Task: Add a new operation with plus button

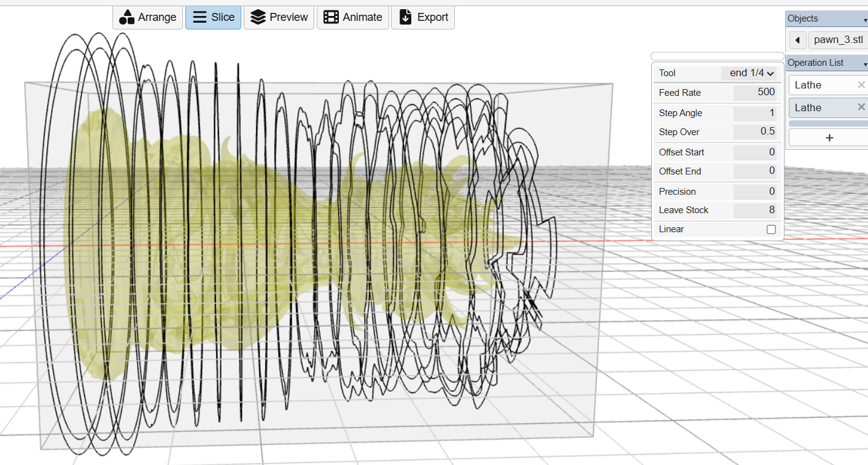Action: (x=829, y=138)
